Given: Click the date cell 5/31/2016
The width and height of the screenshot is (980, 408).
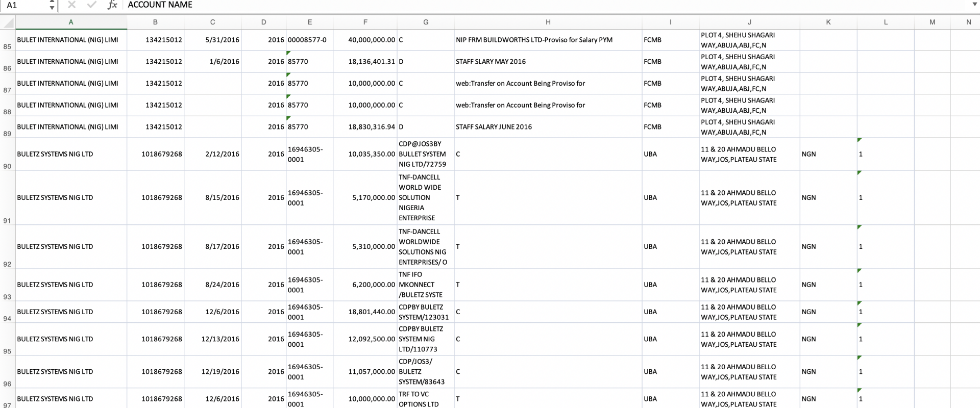Looking at the screenshot, I should (212, 40).
